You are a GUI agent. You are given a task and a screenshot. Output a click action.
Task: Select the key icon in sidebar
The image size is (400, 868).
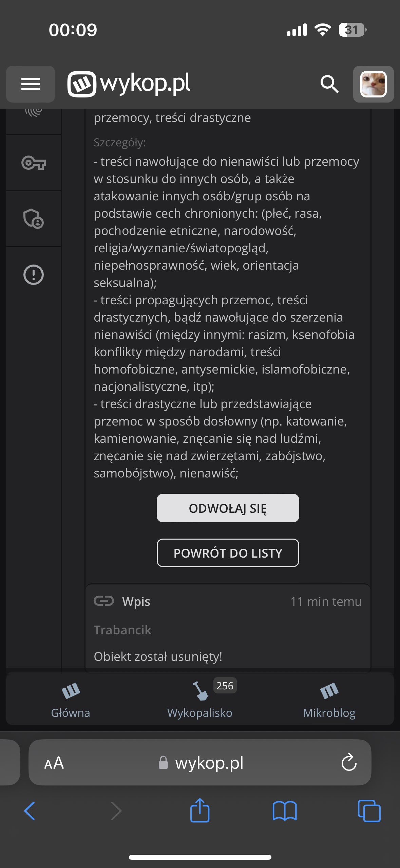[x=34, y=163]
